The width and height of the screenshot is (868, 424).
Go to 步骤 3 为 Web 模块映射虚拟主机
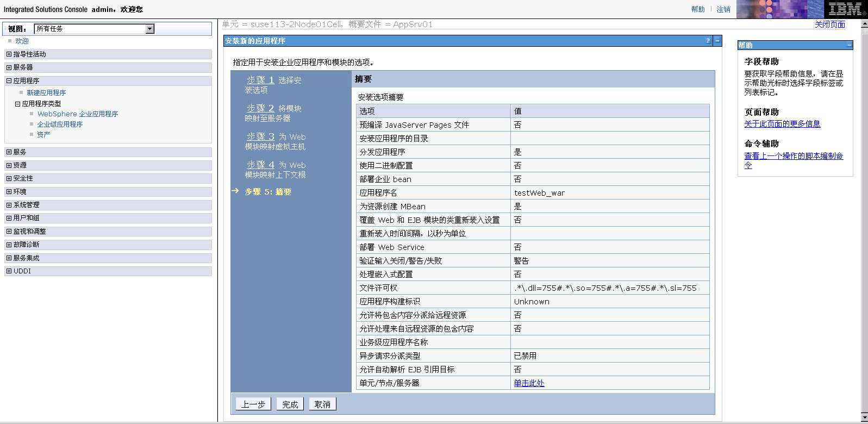pos(260,136)
